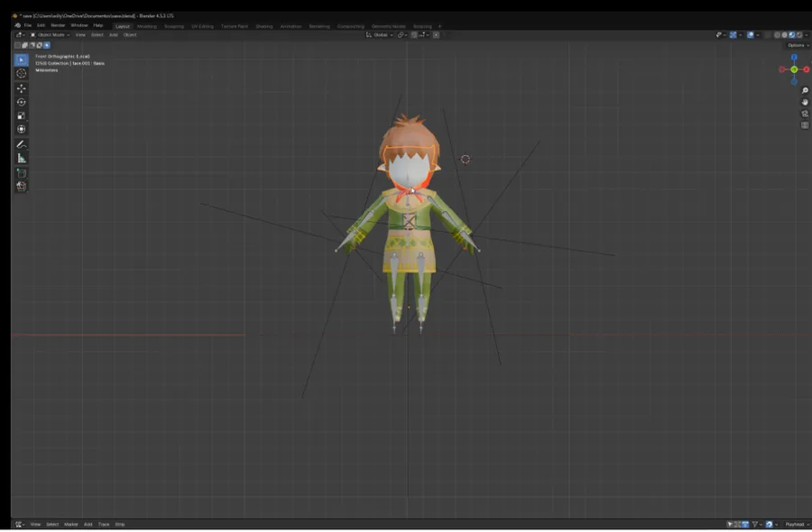Open the editor type dropdown in viewport header
The height and width of the screenshot is (532, 812).
(x=20, y=35)
